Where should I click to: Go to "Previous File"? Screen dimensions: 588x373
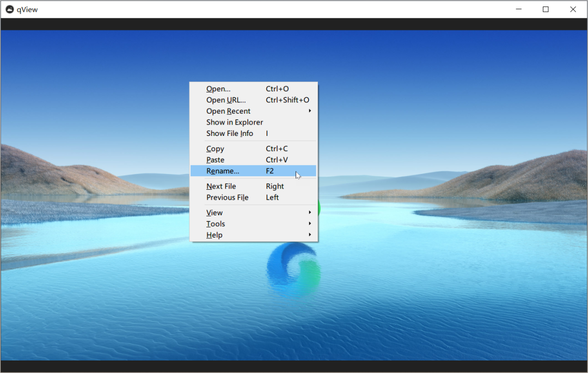point(228,197)
